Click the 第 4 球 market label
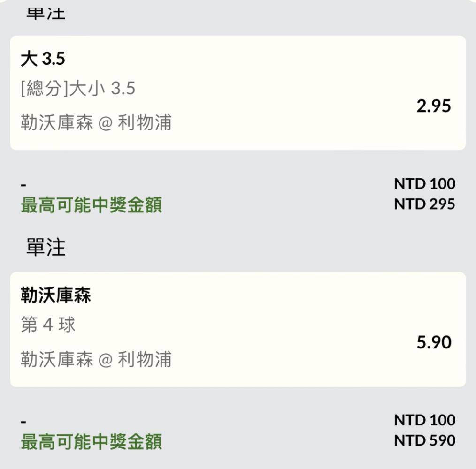This screenshot has width=476, height=469. point(48,324)
